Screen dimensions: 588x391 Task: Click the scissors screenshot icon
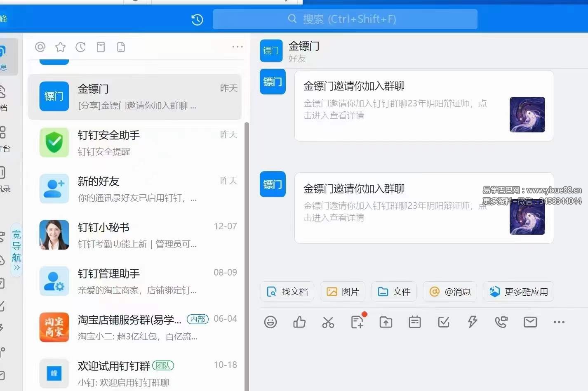click(x=328, y=322)
